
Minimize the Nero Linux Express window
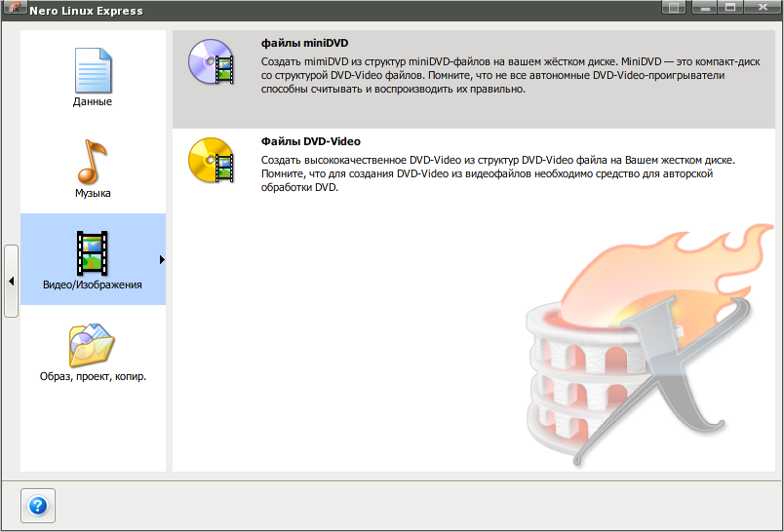tap(705, 7)
